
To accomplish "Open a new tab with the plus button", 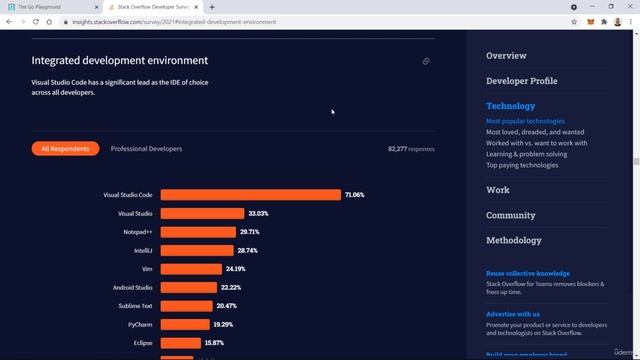I will 212,7.
